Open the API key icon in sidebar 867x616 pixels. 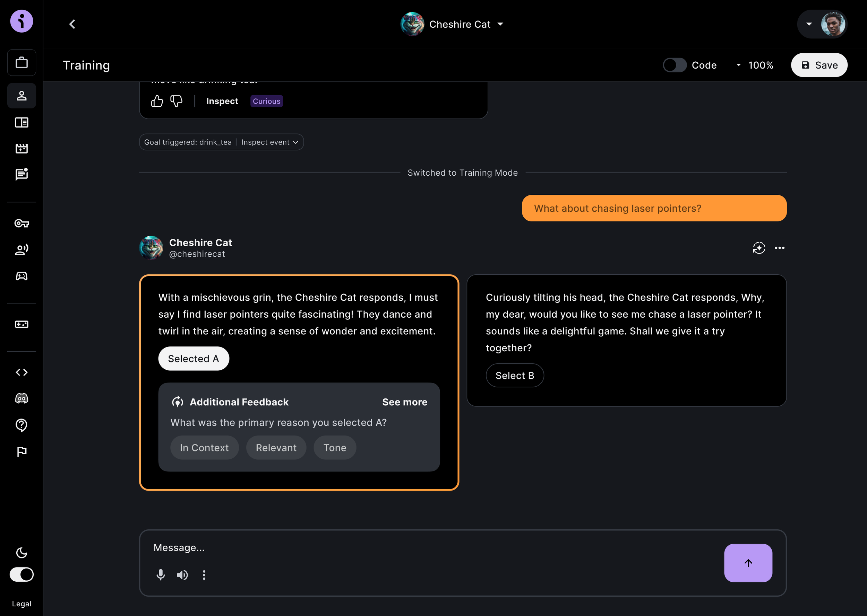(x=22, y=223)
